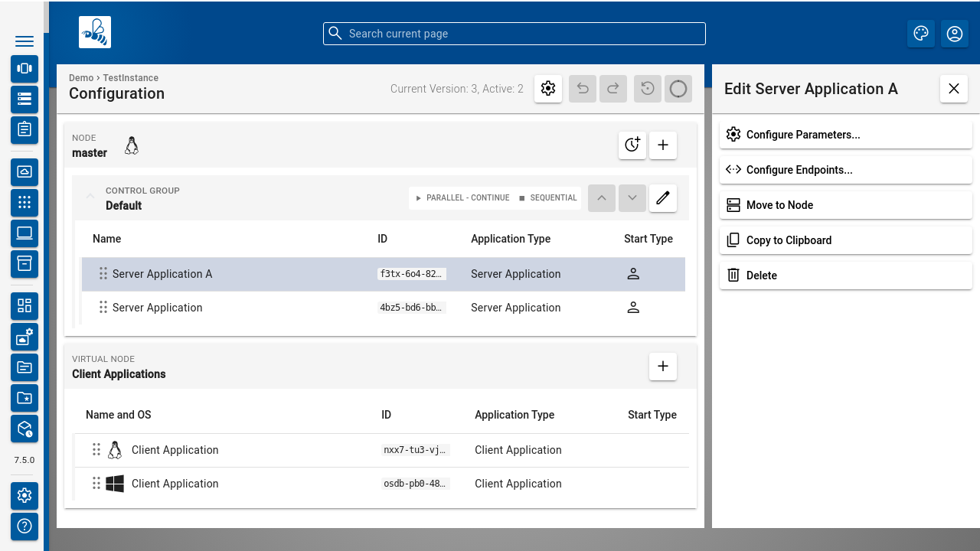
Task: Open instance settings gear in Configuration header
Action: 548,89
